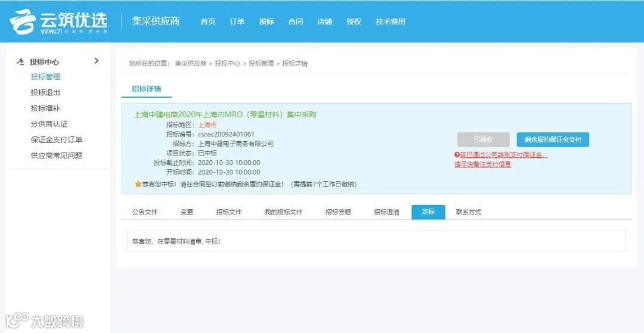
Task: Click 剩余履约保证金支付 button
Action: (553, 139)
